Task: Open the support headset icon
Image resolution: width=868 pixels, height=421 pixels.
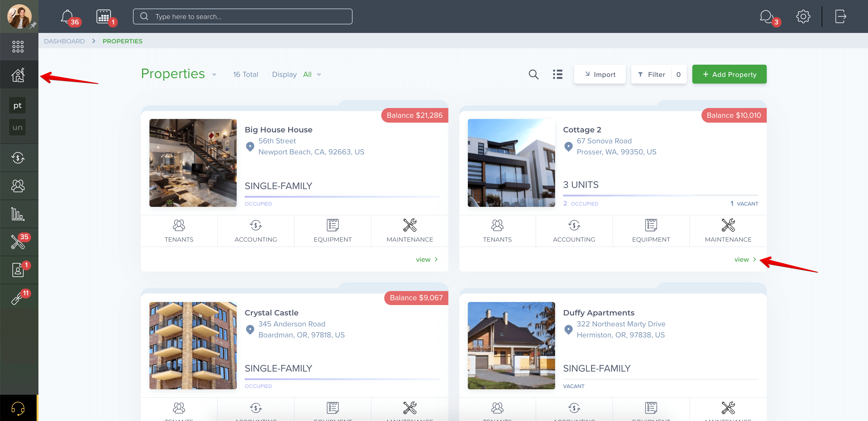Action: 18,408
